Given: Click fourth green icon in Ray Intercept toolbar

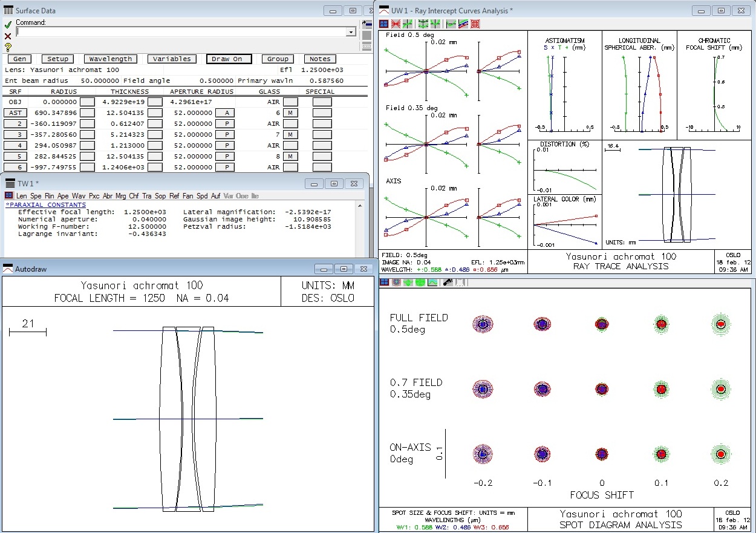Looking at the screenshot, I should click(423, 24).
